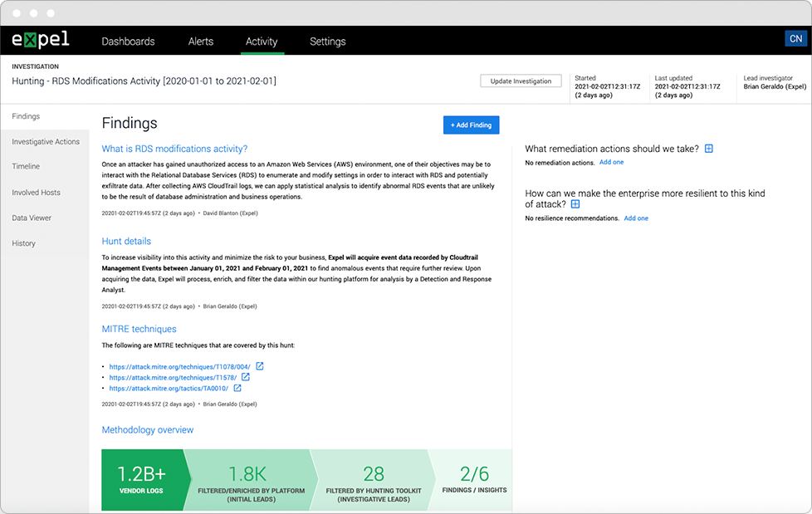Open the Dashboards menu
This screenshot has width=812, height=514.
coord(128,42)
